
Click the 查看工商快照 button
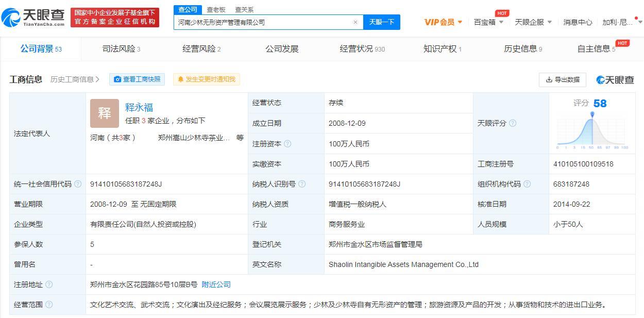pyautogui.click(x=137, y=79)
